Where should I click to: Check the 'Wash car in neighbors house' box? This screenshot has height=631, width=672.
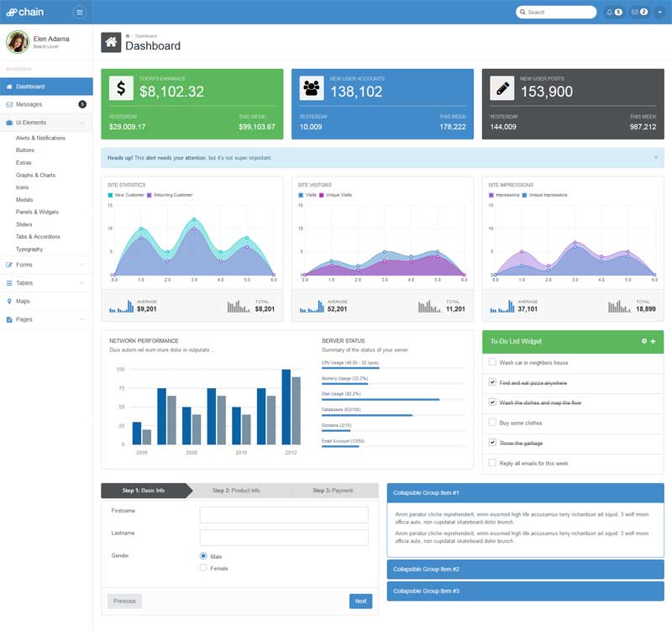(x=492, y=363)
